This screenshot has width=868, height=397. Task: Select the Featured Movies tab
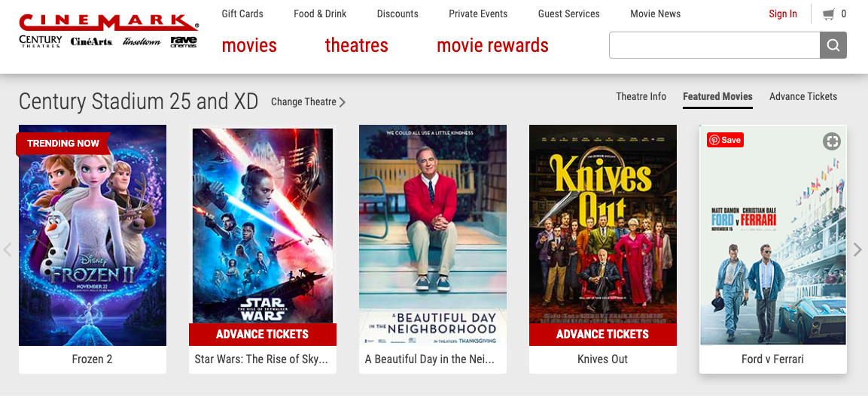coord(717,96)
